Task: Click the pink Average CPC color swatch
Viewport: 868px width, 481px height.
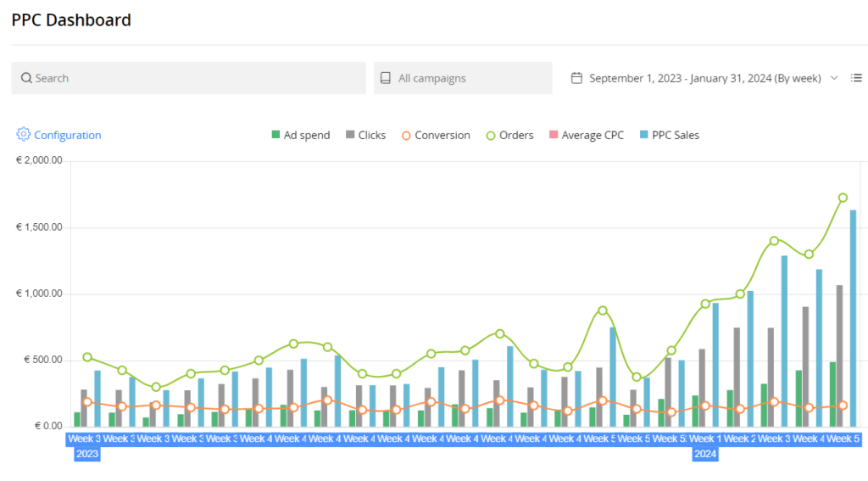Action: click(x=553, y=135)
